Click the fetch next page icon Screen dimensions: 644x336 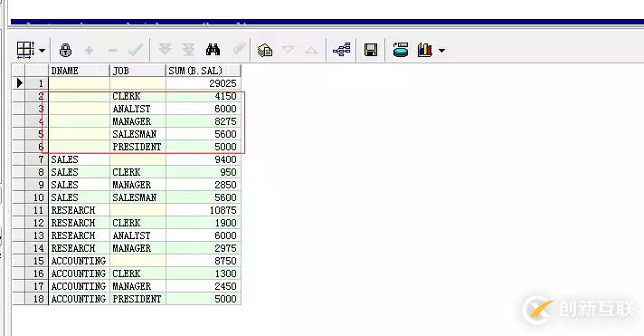coord(166,50)
